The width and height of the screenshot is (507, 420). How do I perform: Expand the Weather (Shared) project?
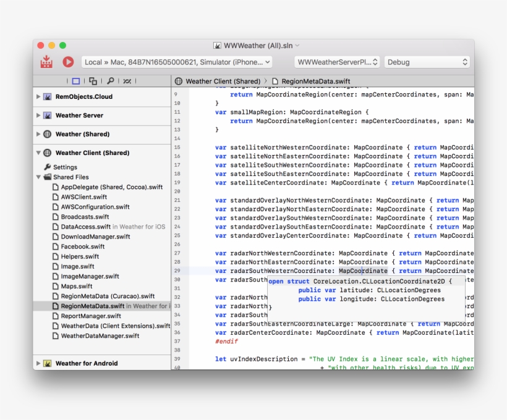click(x=38, y=134)
